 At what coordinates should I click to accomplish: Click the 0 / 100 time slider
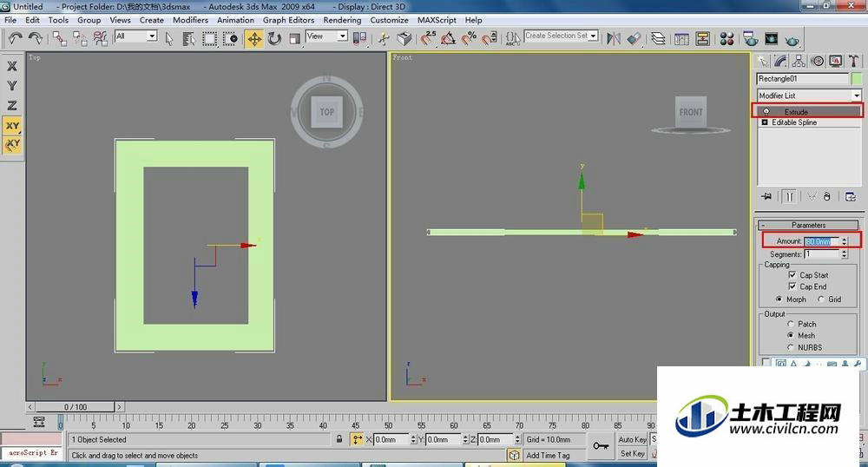76,407
